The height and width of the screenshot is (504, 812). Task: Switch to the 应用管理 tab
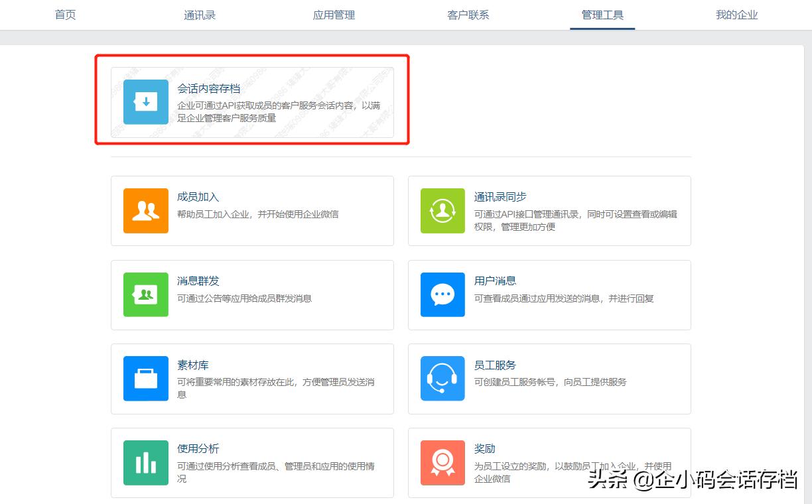pyautogui.click(x=333, y=15)
